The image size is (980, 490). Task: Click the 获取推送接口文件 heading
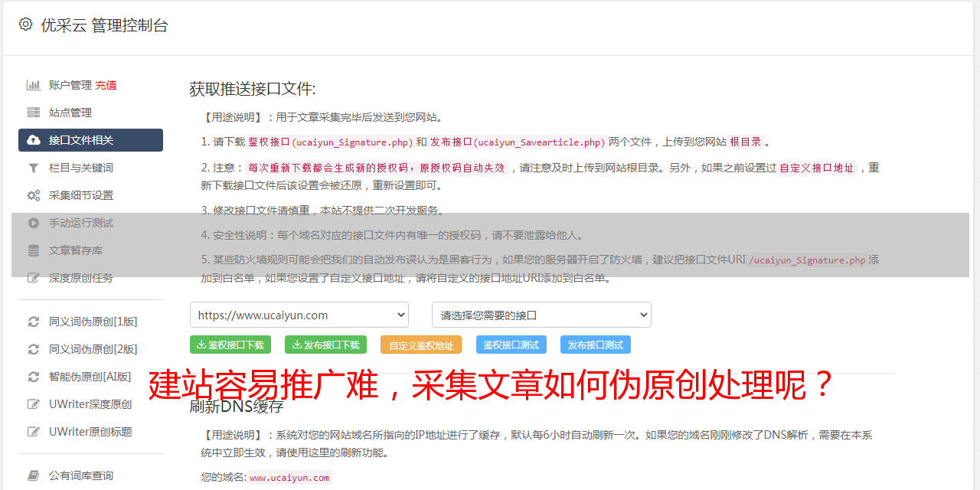[253, 89]
